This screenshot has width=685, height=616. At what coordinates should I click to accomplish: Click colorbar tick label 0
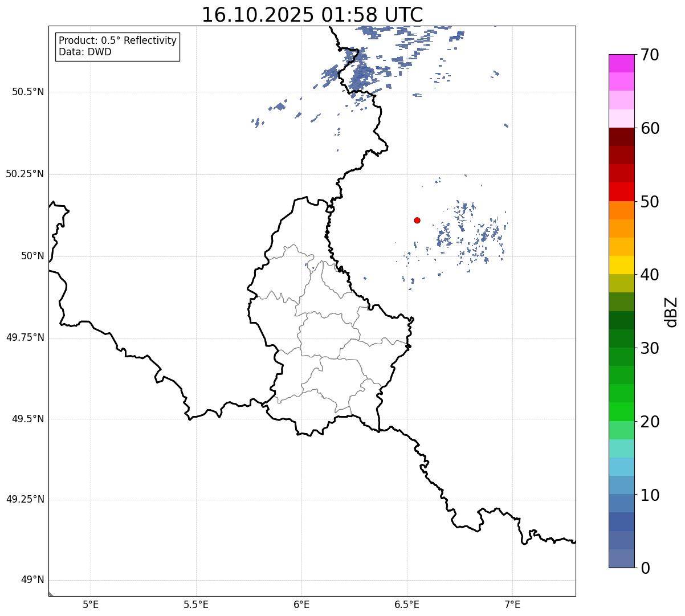pos(645,568)
